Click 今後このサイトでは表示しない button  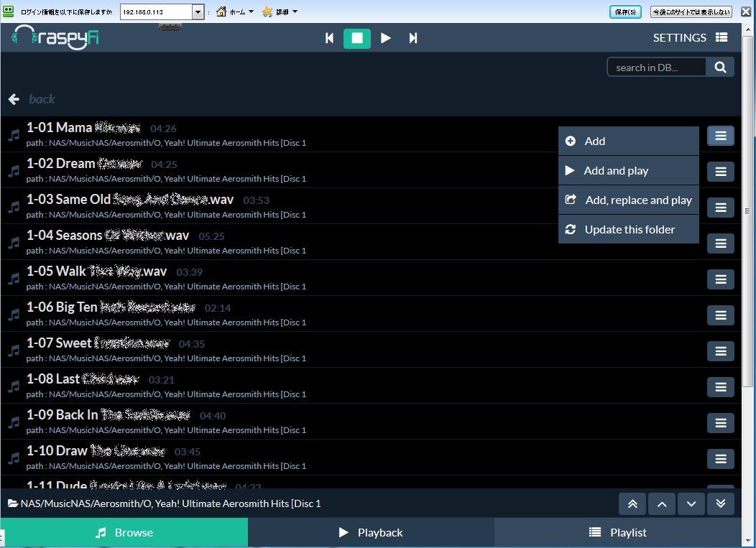click(691, 12)
